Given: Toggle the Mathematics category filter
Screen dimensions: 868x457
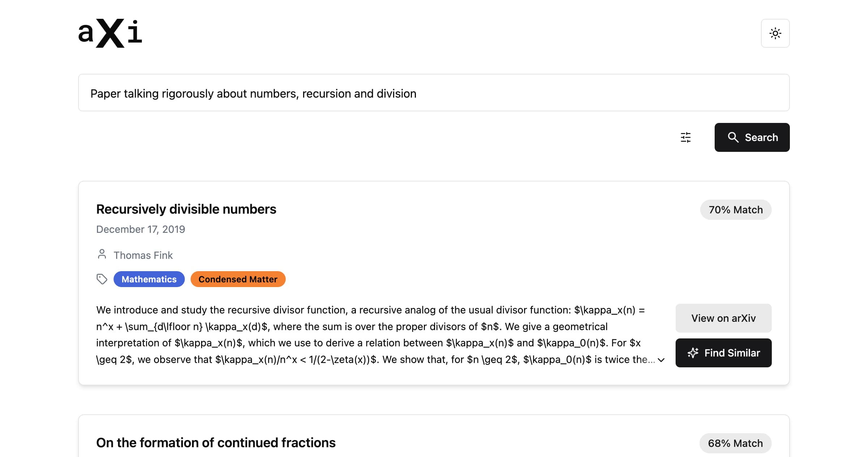Looking at the screenshot, I should pos(149,279).
